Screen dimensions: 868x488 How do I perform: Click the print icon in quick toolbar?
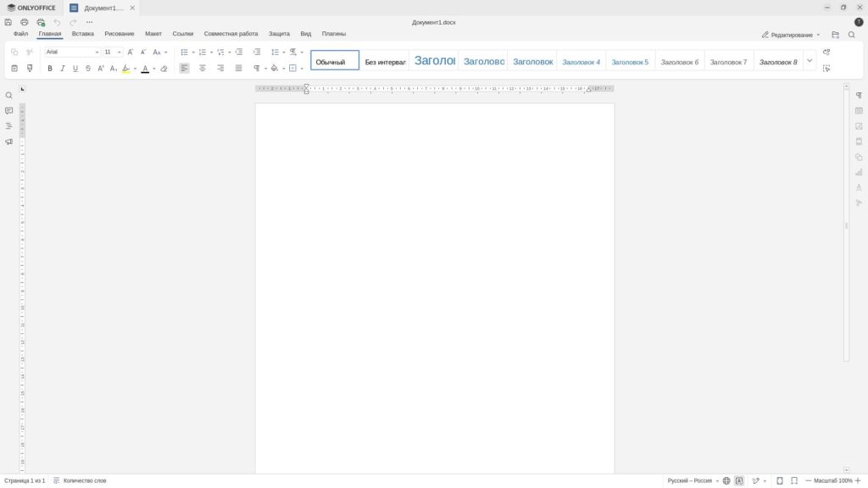(25, 22)
